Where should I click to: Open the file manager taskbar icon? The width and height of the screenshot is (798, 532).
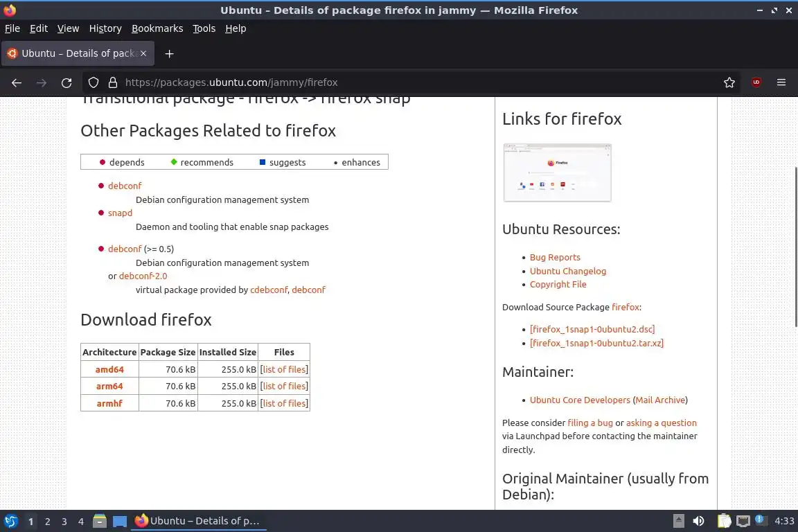pyautogui.click(x=100, y=521)
